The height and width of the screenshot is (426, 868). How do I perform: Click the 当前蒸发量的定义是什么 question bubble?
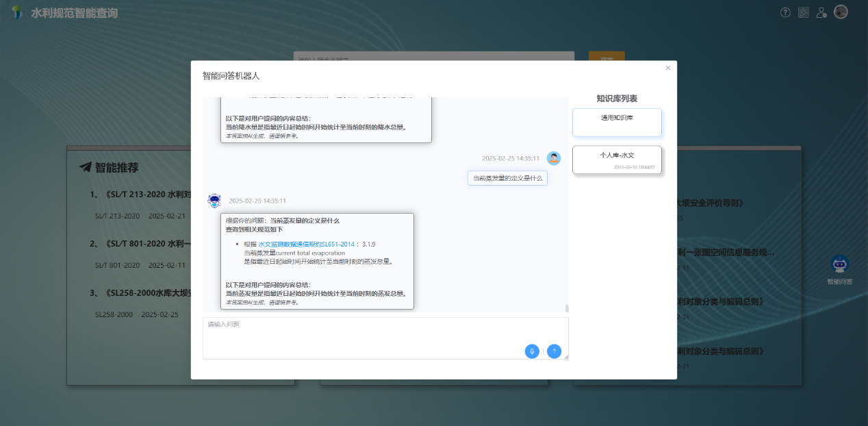tap(507, 178)
